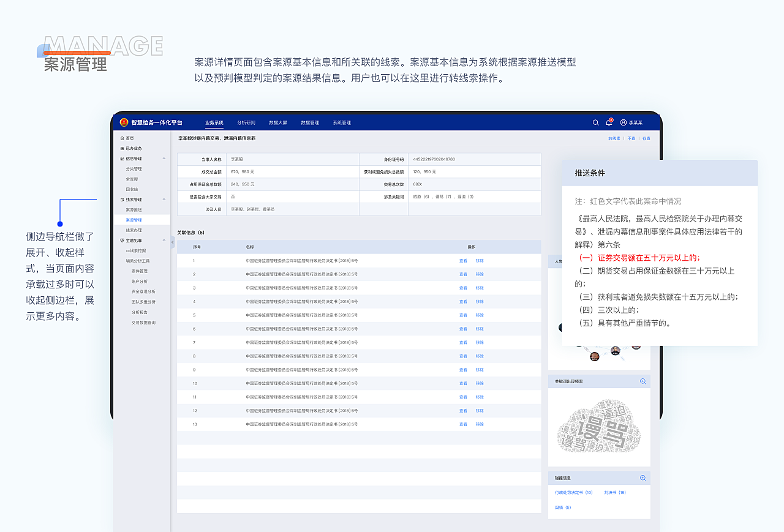Open the search magnifier in header
784x532 pixels.
(x=595, y=122)
